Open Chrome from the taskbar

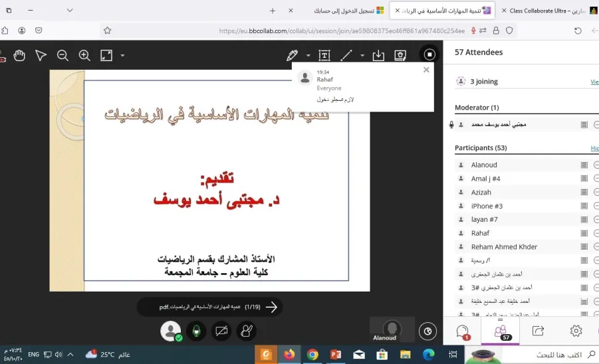pyautogui.click(x=312, y=355)
